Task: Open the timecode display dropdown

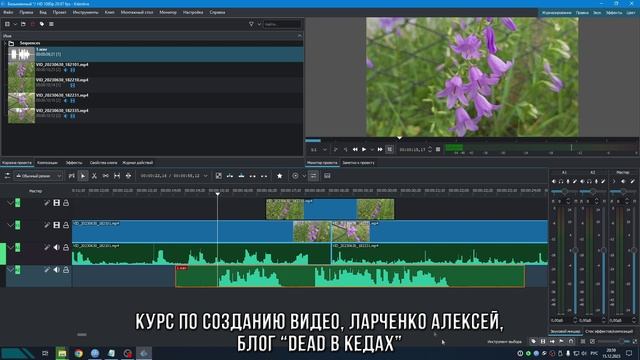Action: pyautogui.click(x=205, y=176)
